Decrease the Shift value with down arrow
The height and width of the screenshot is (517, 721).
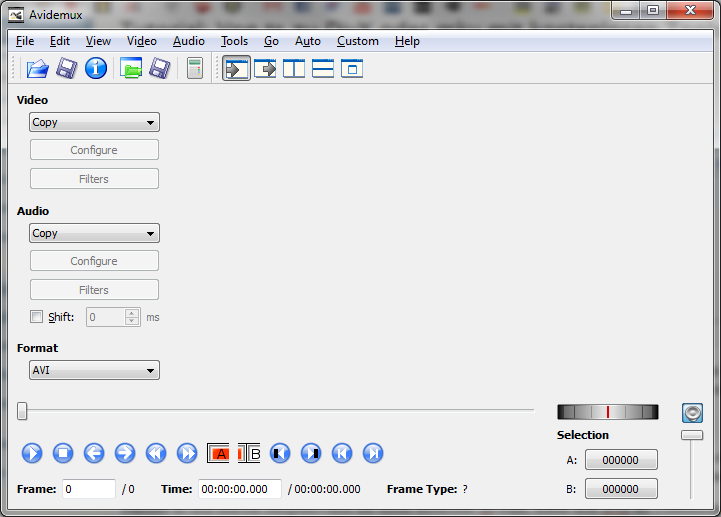tap(132, 322)
